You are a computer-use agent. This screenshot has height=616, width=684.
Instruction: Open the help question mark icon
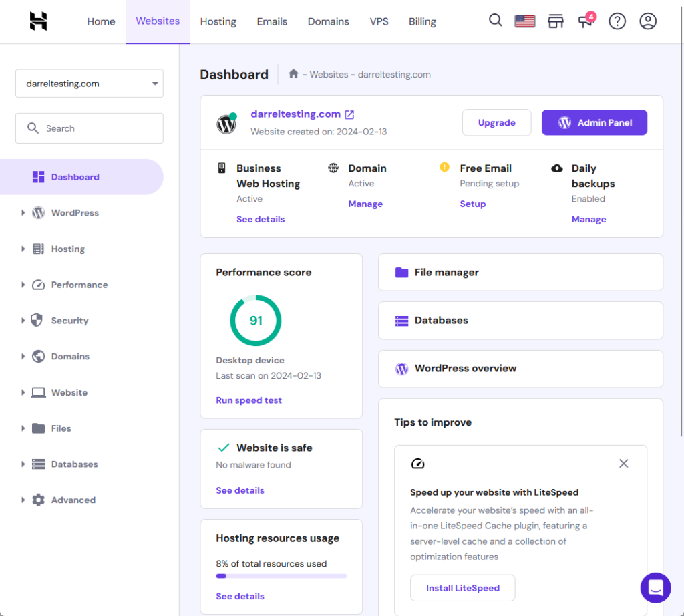pos(617,21)
